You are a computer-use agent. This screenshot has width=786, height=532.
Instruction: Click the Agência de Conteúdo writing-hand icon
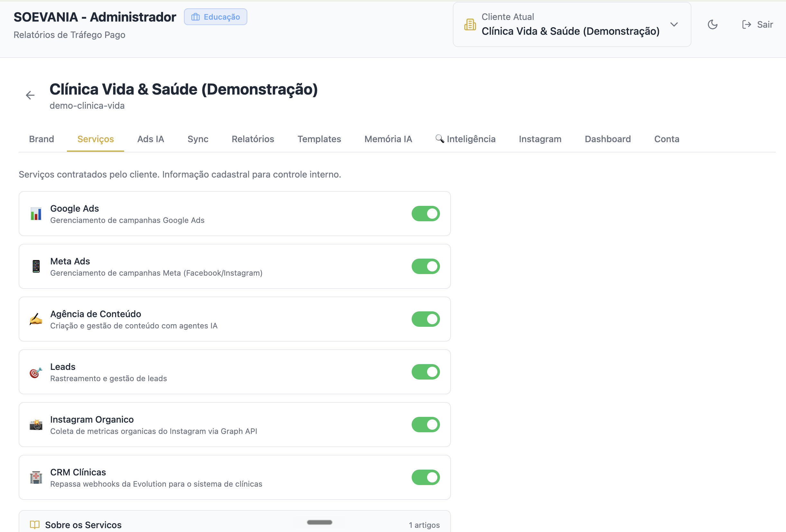pyautogui.click(x=36, y=319)
